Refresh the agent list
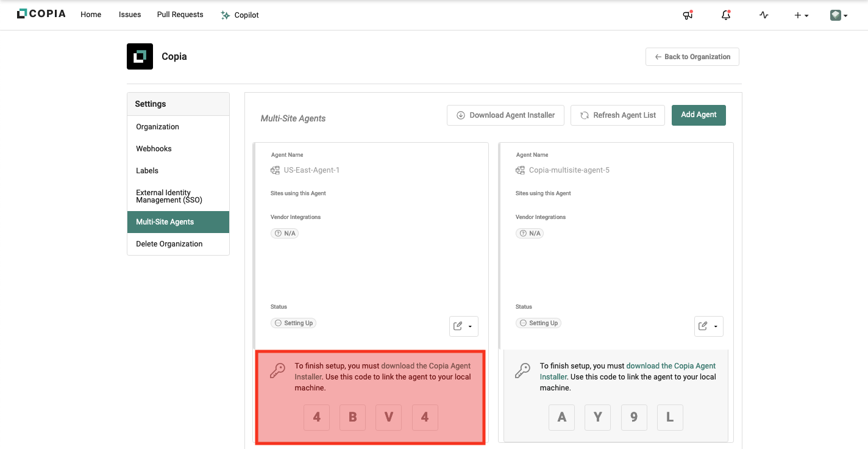This screenshot has width=868, height=449. (x=617, y=115)
